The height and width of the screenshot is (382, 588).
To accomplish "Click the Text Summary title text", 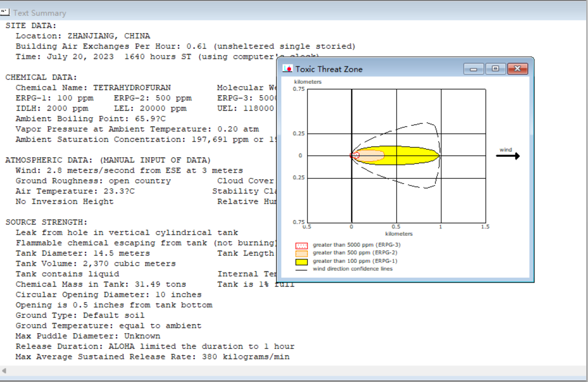I will click(x=40, y=13).
